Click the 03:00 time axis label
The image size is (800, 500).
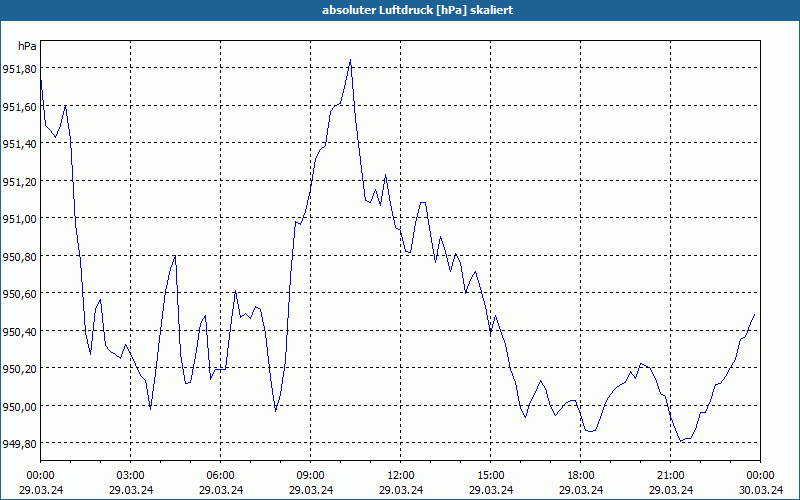131,476
